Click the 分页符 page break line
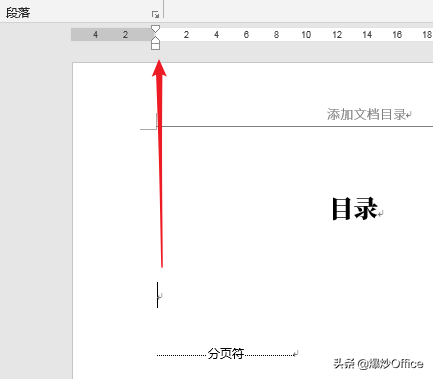The width and height of the screenshot is (433, 379). click(227, 354)
